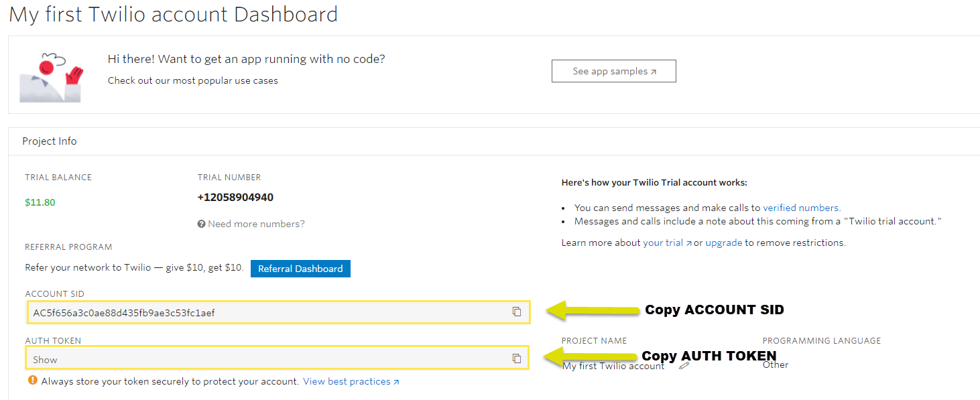The image size is (980, 400).
Task: Follow the verified numbers link
Action: pyautogui.click(x=800, y=208)
